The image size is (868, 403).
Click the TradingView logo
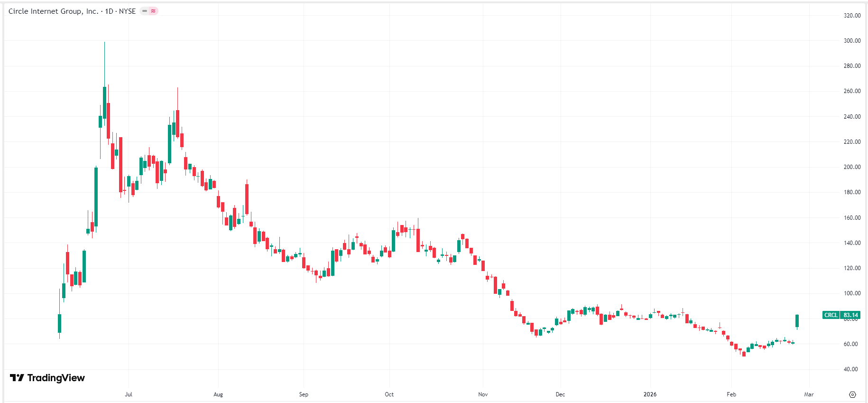[47, 378]
